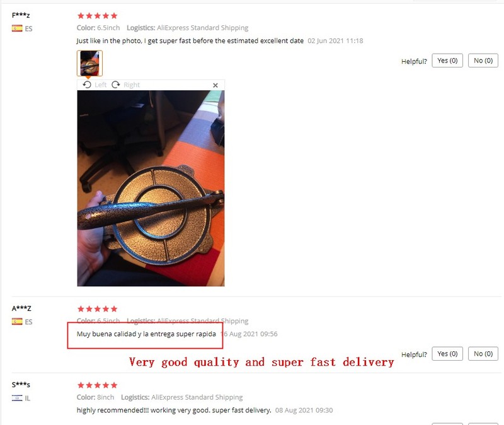Close the enlarged review photo

point(215,85)
